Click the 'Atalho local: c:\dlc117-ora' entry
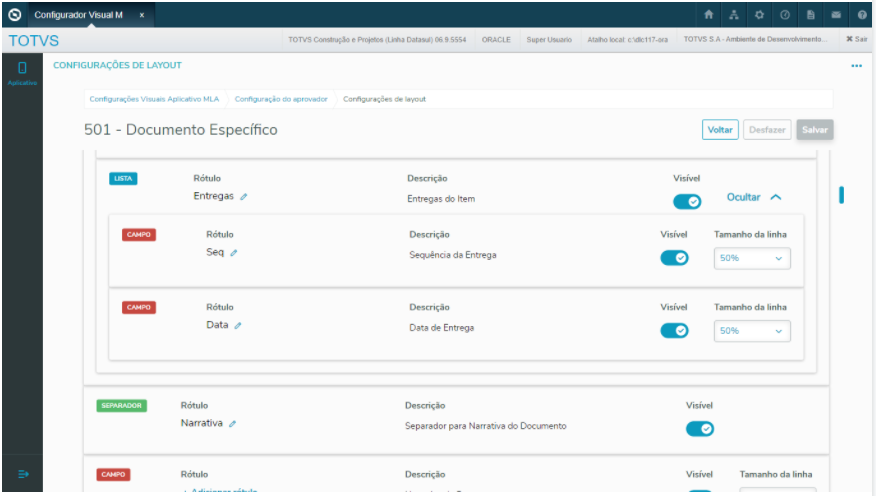Screen dimensions: 876x496 click(x=627, y=40)
